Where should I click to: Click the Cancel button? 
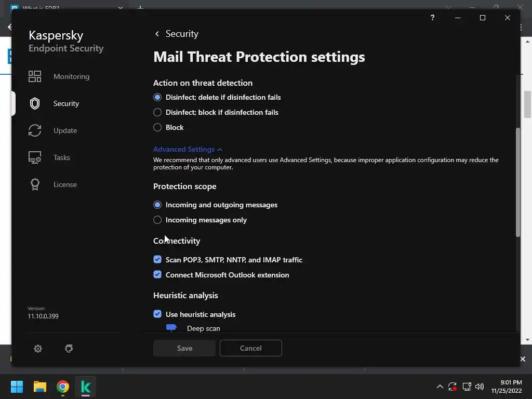pos(251,348)
